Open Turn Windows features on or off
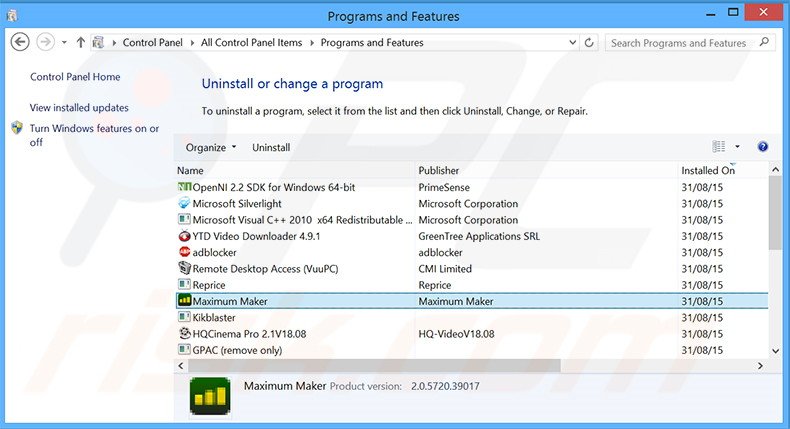Screen dimensions: 790x429 pos(94,135)
